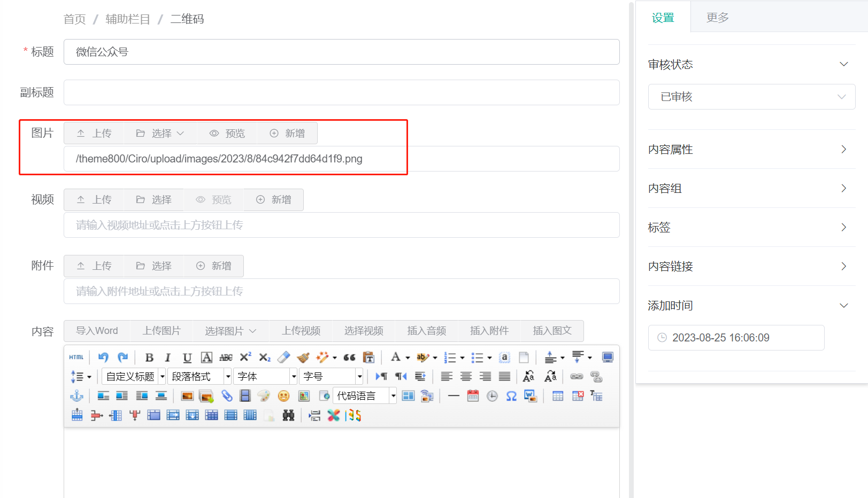Insert an emoji into content
868x498 pixels.
tap(284, 395)
